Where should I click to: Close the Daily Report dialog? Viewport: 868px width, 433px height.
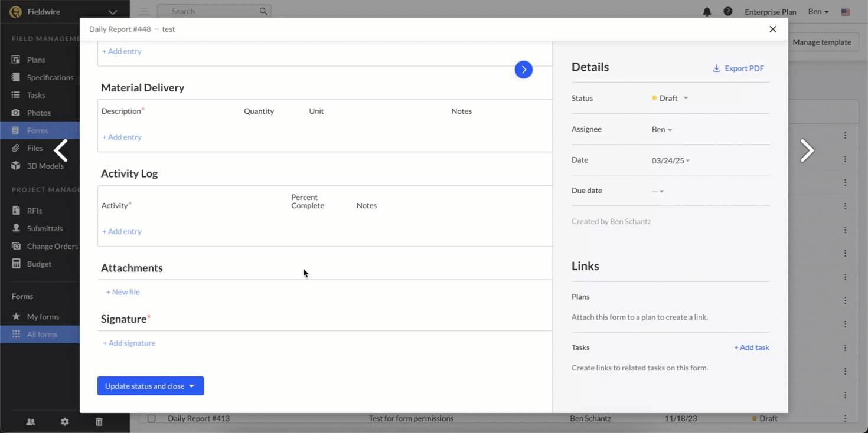pos(772,29)
